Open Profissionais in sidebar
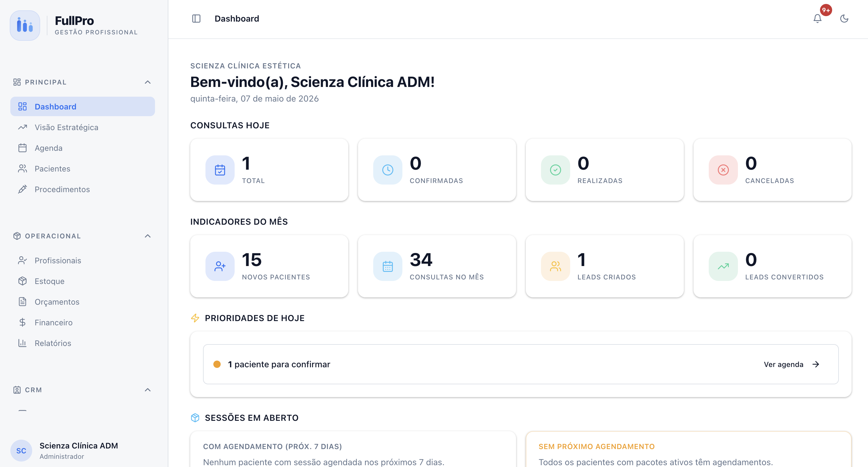This screenshot has height=467, width=868. pyautogui.click(x=83, y=261)
